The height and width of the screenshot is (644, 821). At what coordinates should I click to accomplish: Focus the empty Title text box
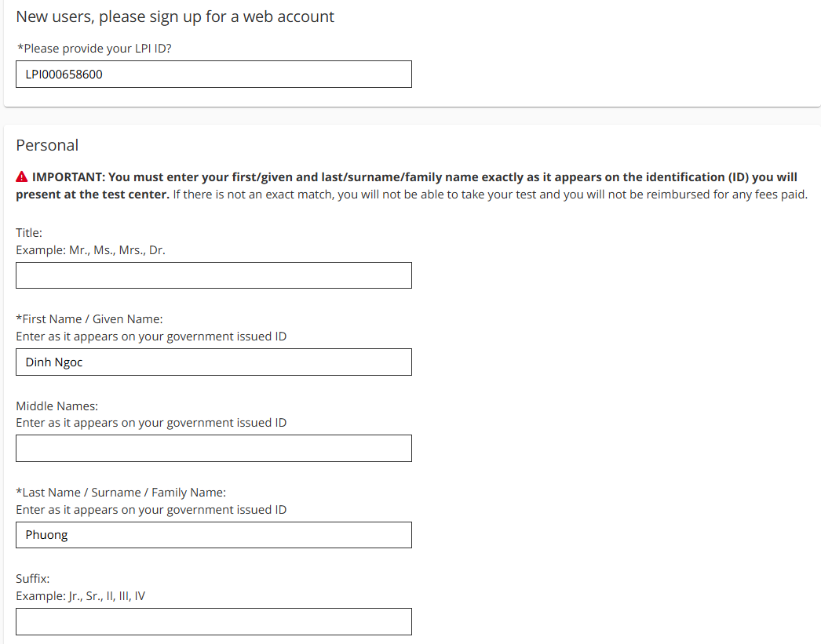(213, 275)
